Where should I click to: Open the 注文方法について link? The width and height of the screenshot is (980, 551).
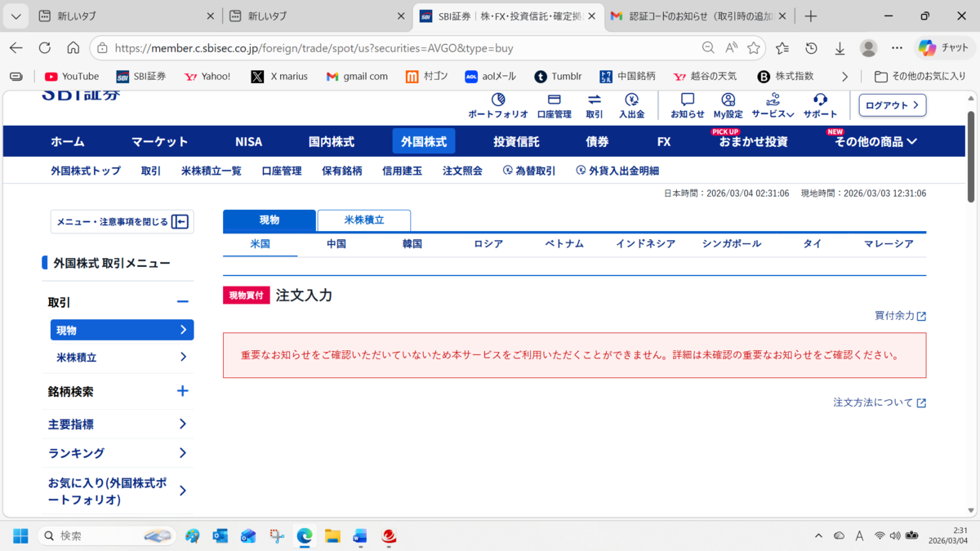click(880, 402)
